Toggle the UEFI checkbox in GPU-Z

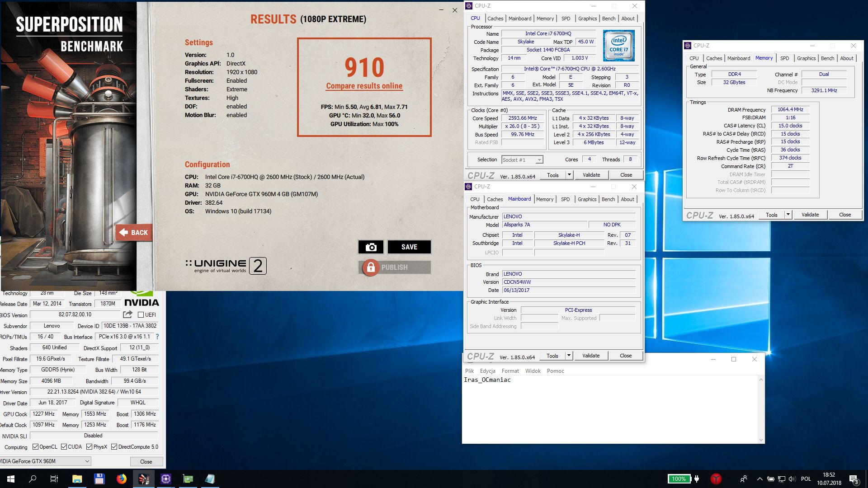(x=141, y=315)
